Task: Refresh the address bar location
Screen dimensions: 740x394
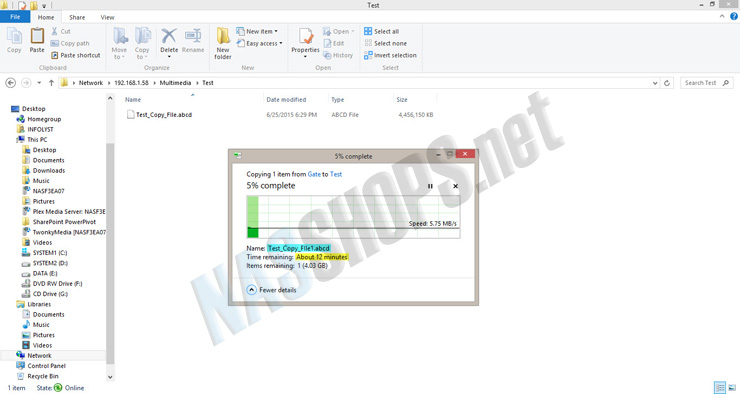Action: click(x=667, y=83)
